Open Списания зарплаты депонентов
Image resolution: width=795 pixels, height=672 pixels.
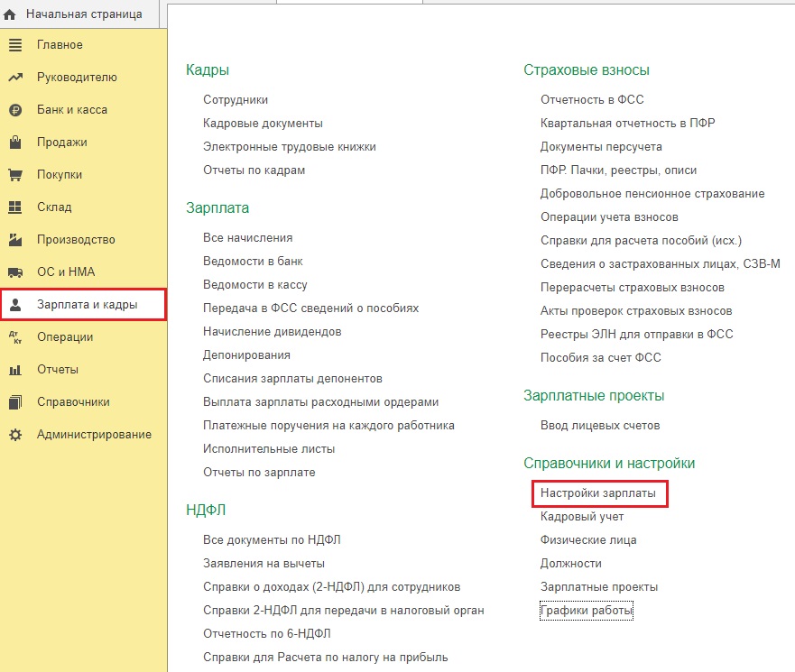pos(292,379)
